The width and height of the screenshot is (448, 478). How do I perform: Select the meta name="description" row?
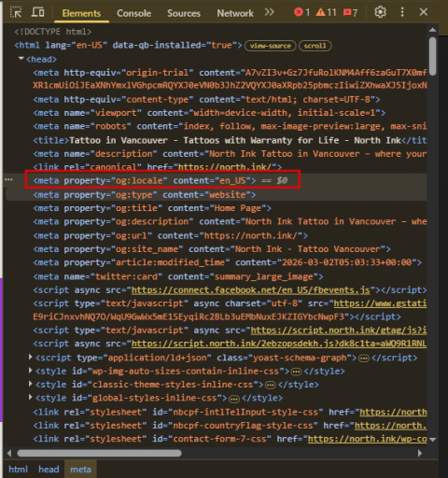[230, 154]
